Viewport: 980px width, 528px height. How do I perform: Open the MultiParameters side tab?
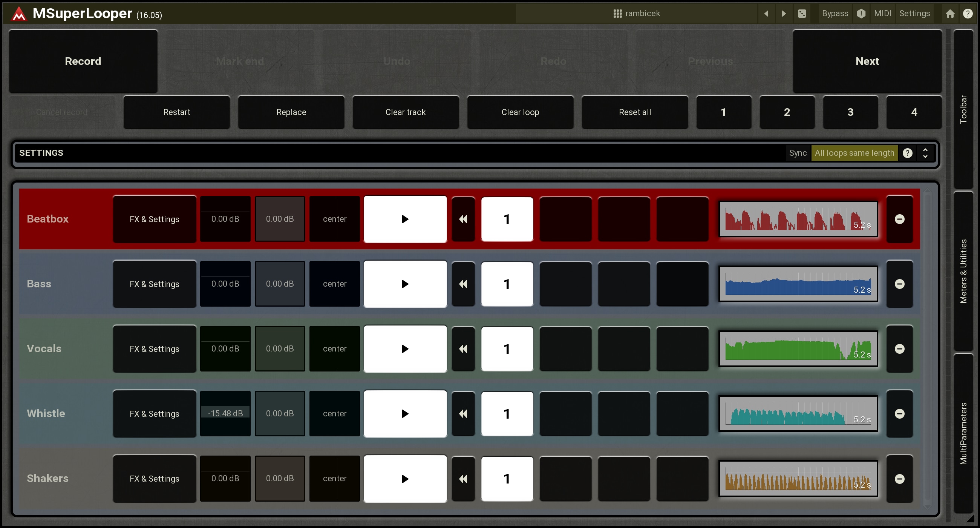(x=963, y=433)
